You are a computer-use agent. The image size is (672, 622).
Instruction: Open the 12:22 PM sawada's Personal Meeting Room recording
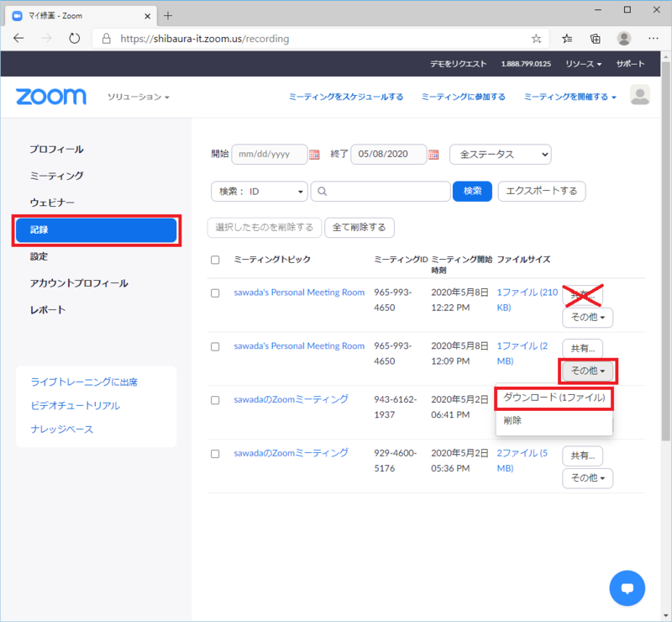click(299, 293)
